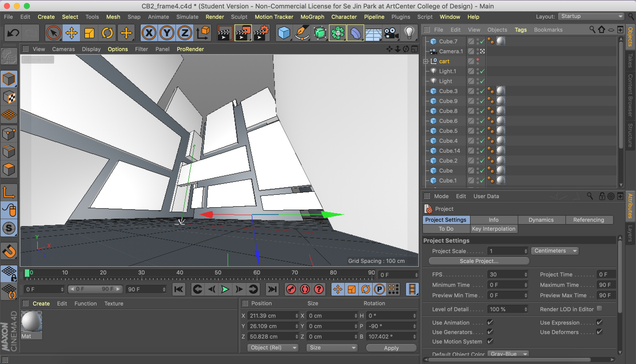Toggle the X axis lock

(149, 33)
